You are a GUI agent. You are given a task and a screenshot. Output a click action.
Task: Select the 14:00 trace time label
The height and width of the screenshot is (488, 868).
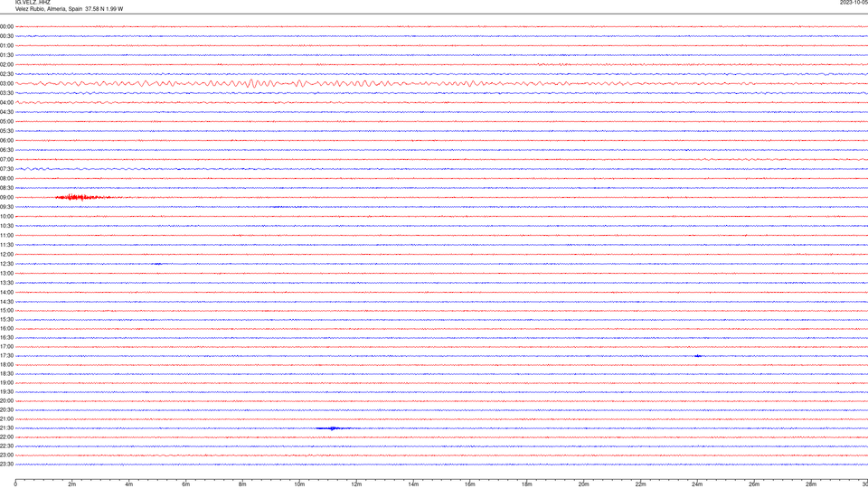(x=6, y=292)
